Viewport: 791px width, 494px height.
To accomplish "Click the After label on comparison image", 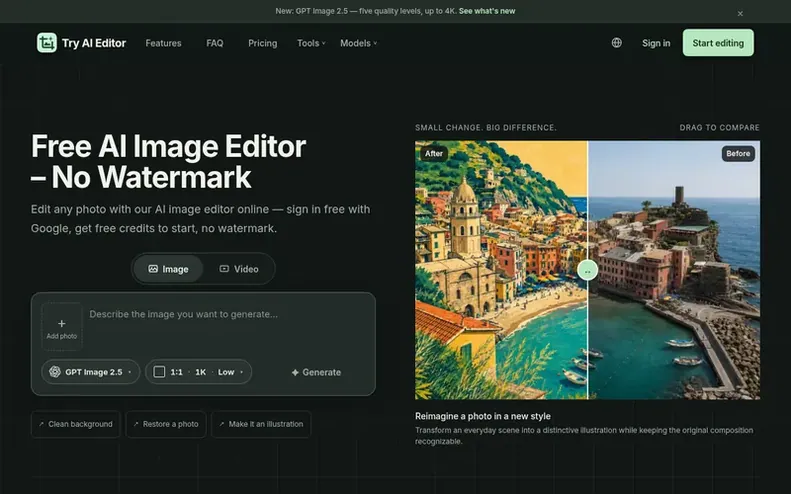I will pyautogui.click(x=434, y=153).
